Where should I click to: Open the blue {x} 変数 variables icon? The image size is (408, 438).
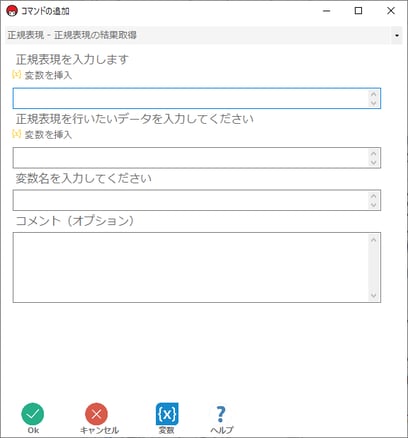point(167,414)
